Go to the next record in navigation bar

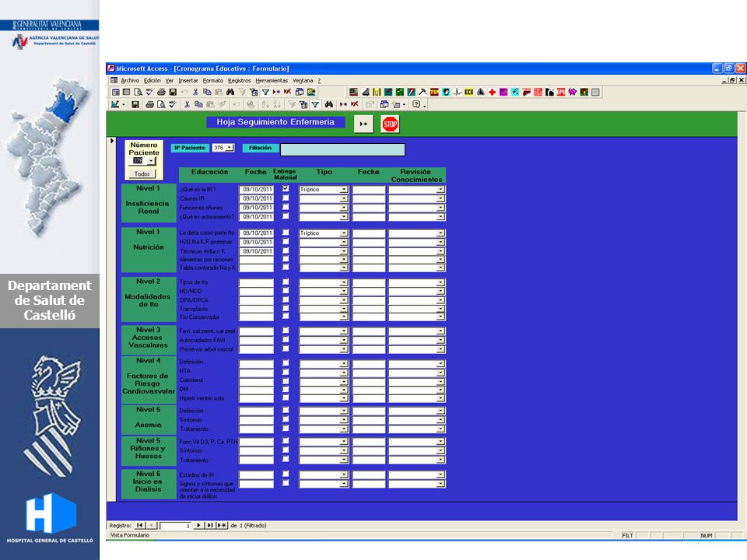199,525
